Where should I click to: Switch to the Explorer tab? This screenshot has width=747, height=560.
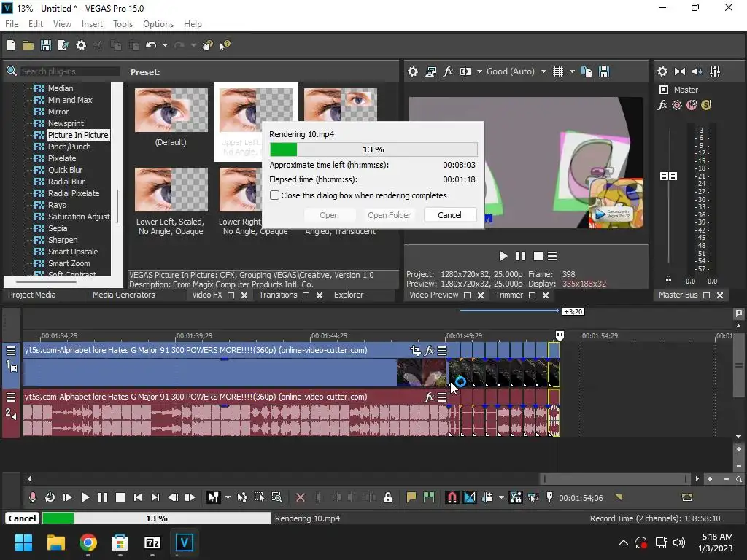(349, 295)
